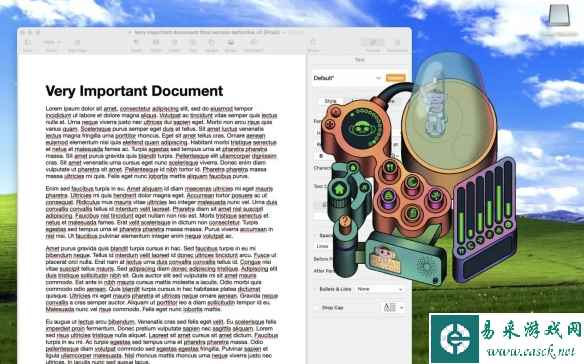This screenshot has width=584, height=364.
Task: Toggle the Format sidebar button
Action: tap(373, 45)
